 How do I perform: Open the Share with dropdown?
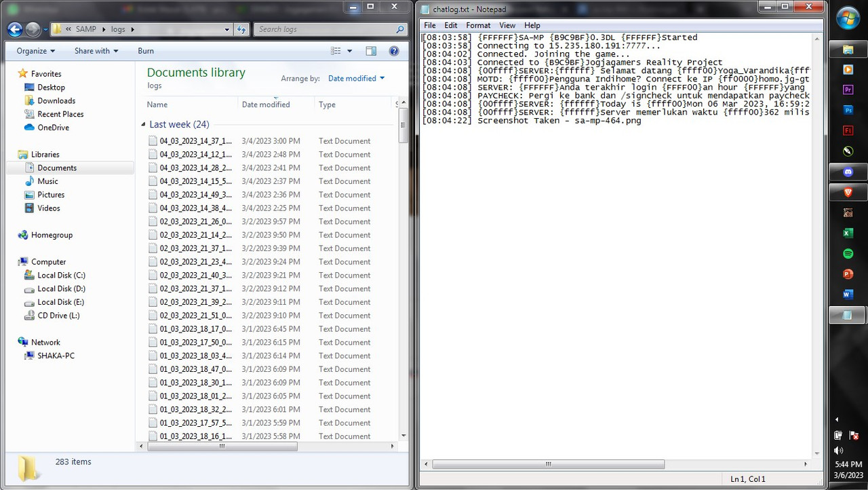click(96, 51)
